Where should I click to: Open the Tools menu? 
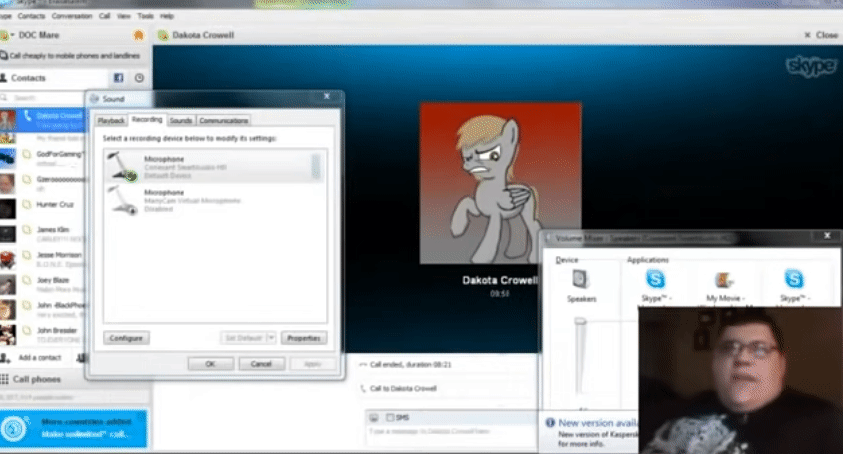tap(145, 16)
